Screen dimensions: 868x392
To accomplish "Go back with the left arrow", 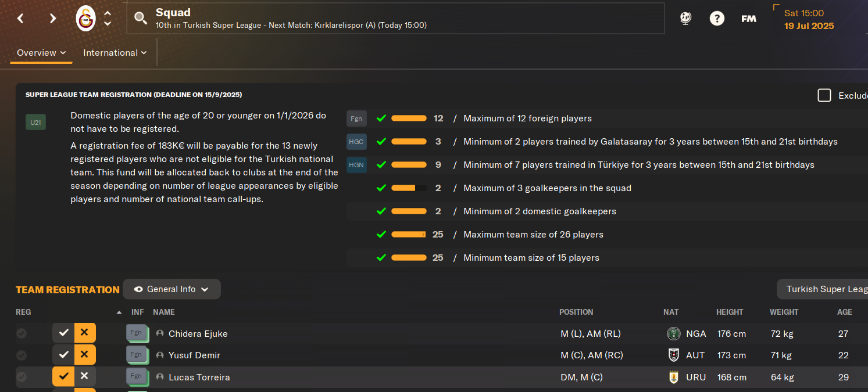I will pyautogui.click(x=20, y=19).
